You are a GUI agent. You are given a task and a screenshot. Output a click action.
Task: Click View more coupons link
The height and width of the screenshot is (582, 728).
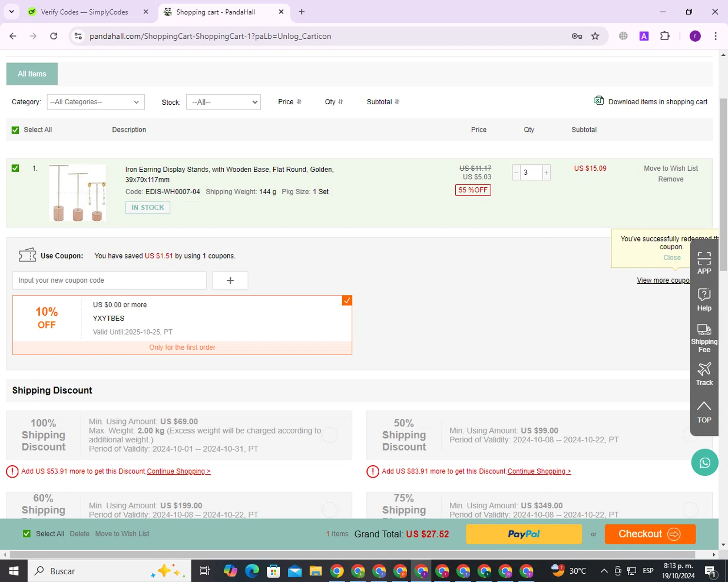[663, 280]
